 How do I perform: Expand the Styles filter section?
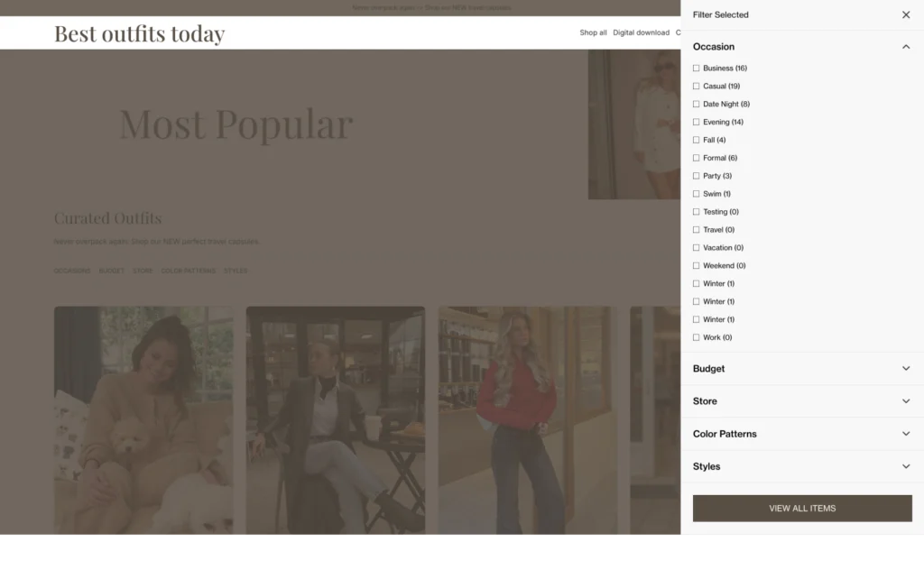click(x=906, y=466)
